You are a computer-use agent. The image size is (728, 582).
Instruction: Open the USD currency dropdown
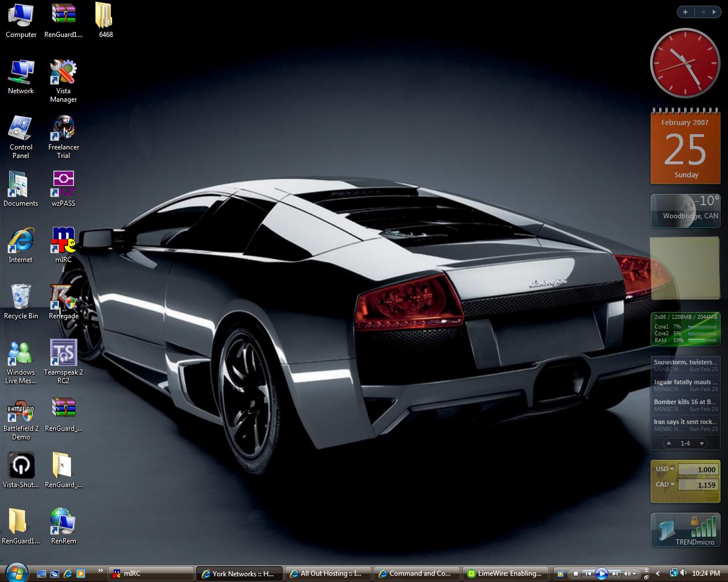[x=664, y=469]
